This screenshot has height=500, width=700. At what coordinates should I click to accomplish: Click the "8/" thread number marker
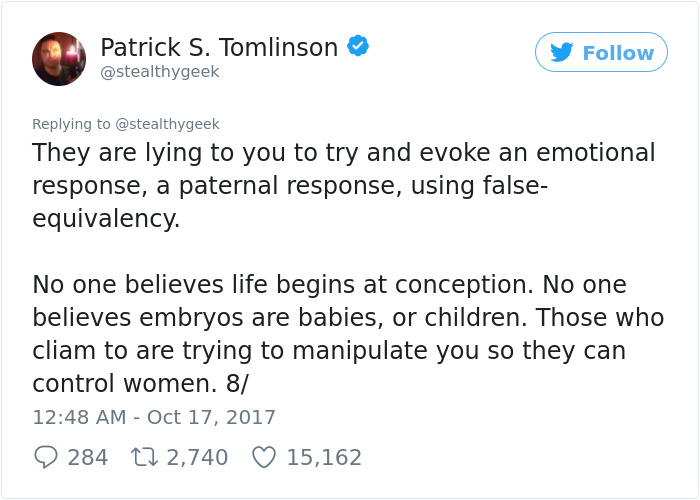coord(237,383)
